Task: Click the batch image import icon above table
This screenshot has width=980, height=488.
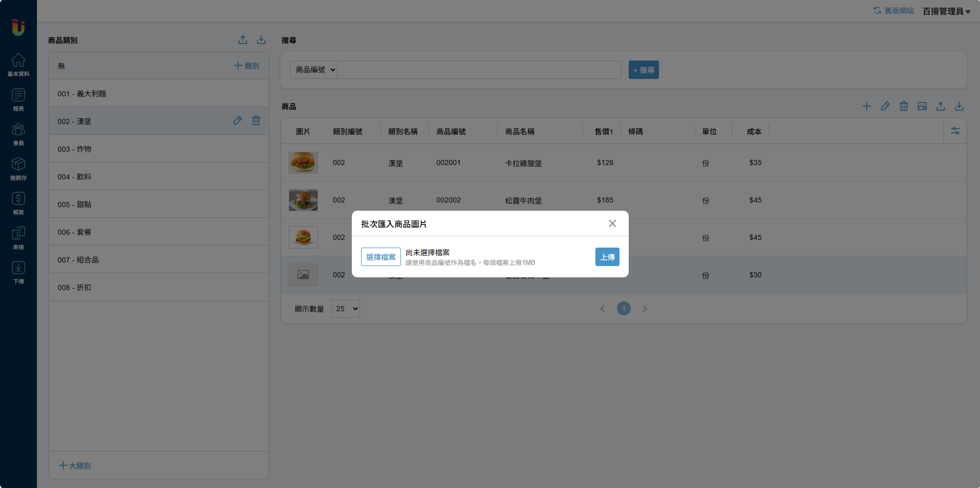Action: pos(922,106)
